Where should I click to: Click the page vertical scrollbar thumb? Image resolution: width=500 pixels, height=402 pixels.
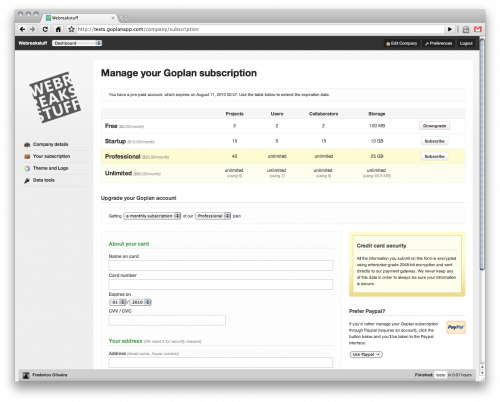pos(482,153)
